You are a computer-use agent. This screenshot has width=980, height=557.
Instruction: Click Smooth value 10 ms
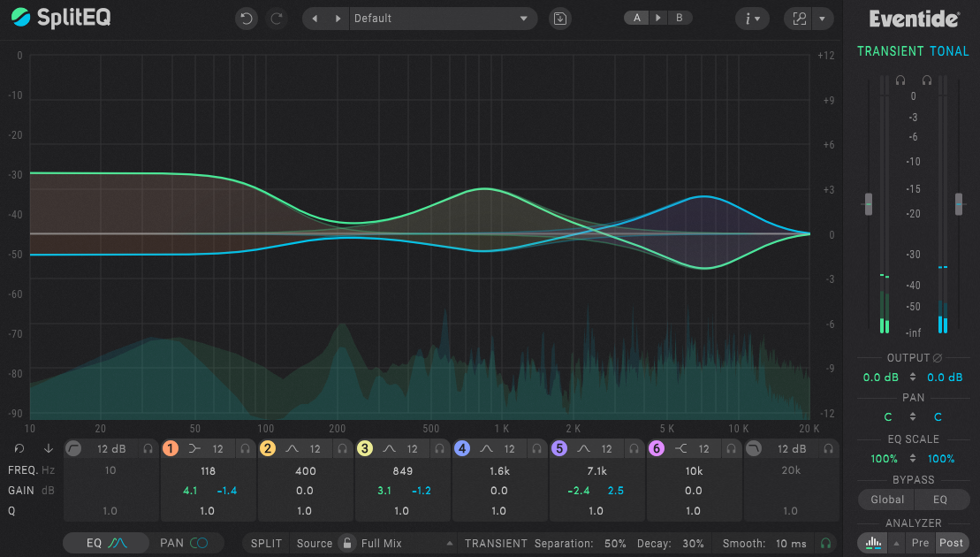pos(791,543)
